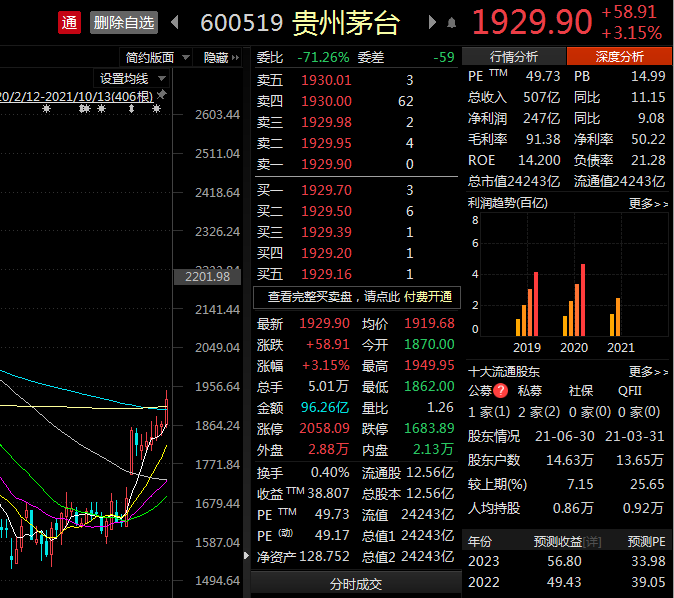
Task: Click the stock title 600519 贵州茅台
Action: (x=300, y=22)
